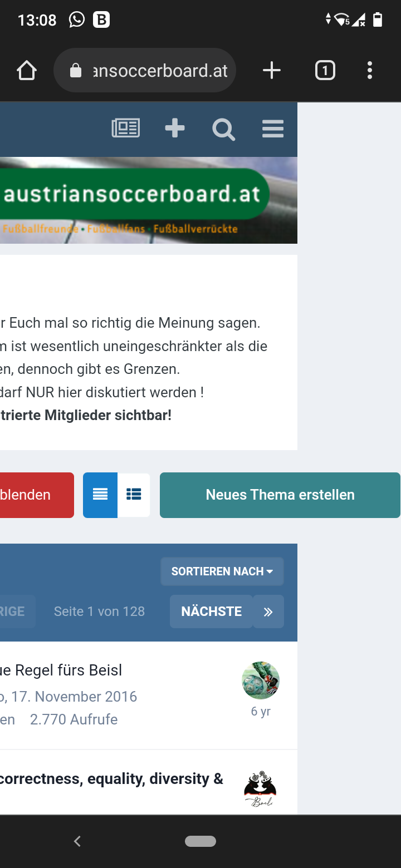
Task: Open the browser three-dot menu
Action: coord(370,71)
